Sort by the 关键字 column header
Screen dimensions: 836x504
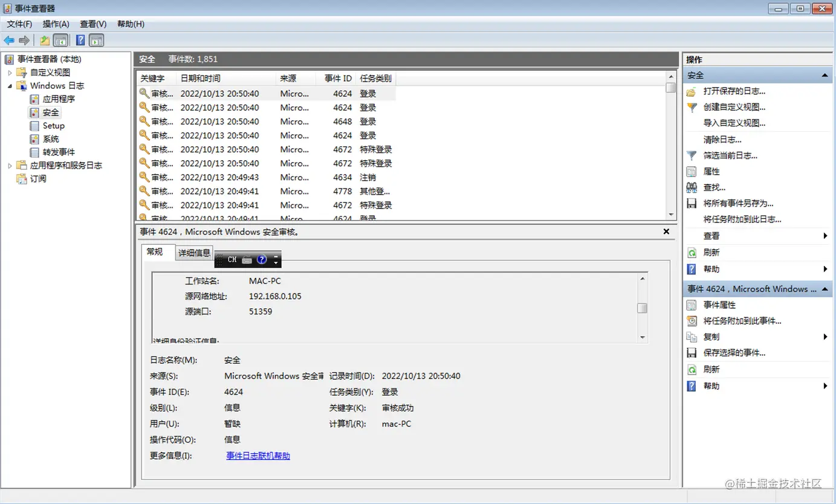pyautogui.click(x=156, y=79)
